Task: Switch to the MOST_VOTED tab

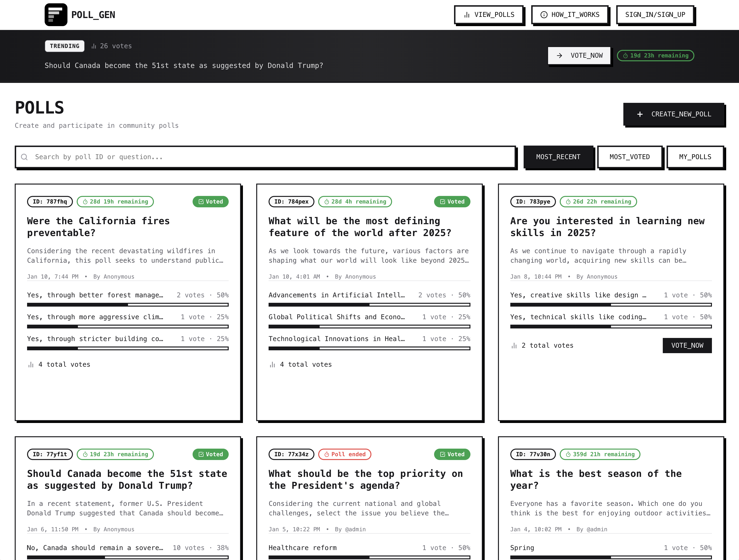Action: click(x=630, y=157)
